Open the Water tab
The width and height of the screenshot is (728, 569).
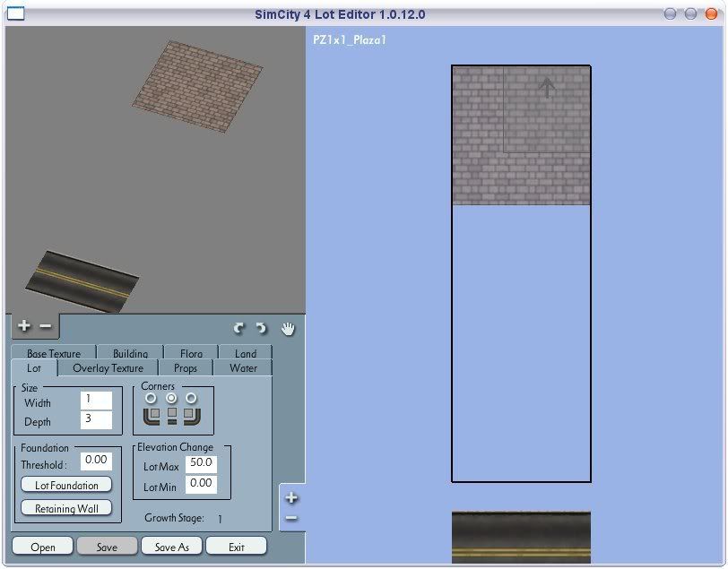[x=243, y=368]
